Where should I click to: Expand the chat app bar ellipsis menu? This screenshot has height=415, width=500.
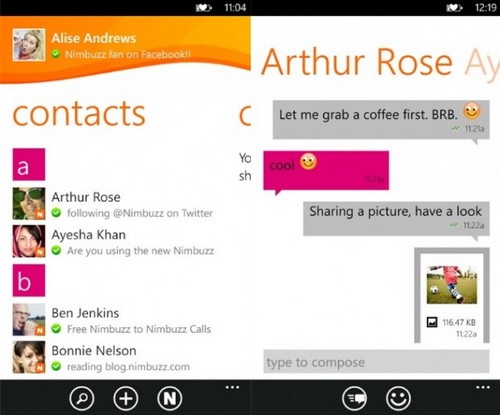point(483,387)
